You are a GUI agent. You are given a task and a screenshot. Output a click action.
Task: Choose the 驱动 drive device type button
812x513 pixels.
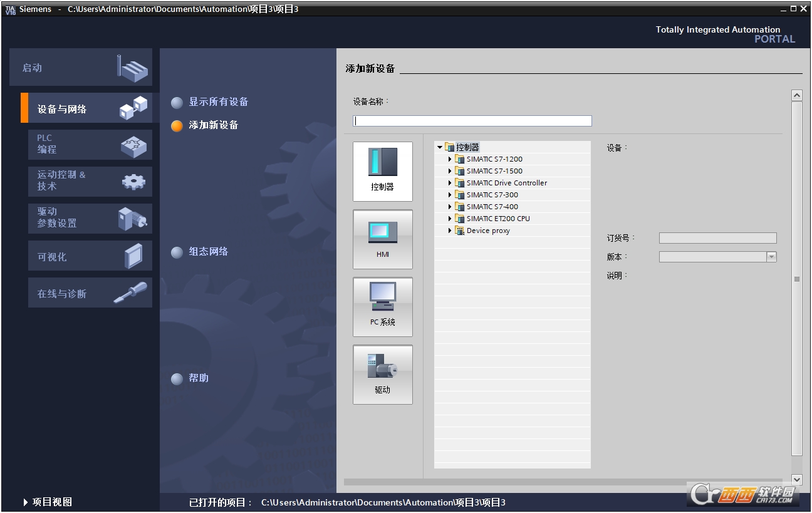(383, 375)
